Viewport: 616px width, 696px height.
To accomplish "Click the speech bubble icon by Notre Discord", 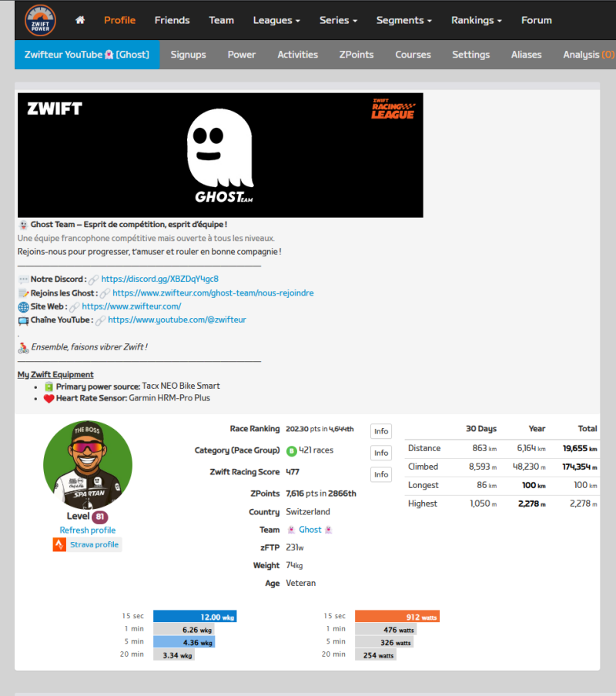I will click(23, 279).
